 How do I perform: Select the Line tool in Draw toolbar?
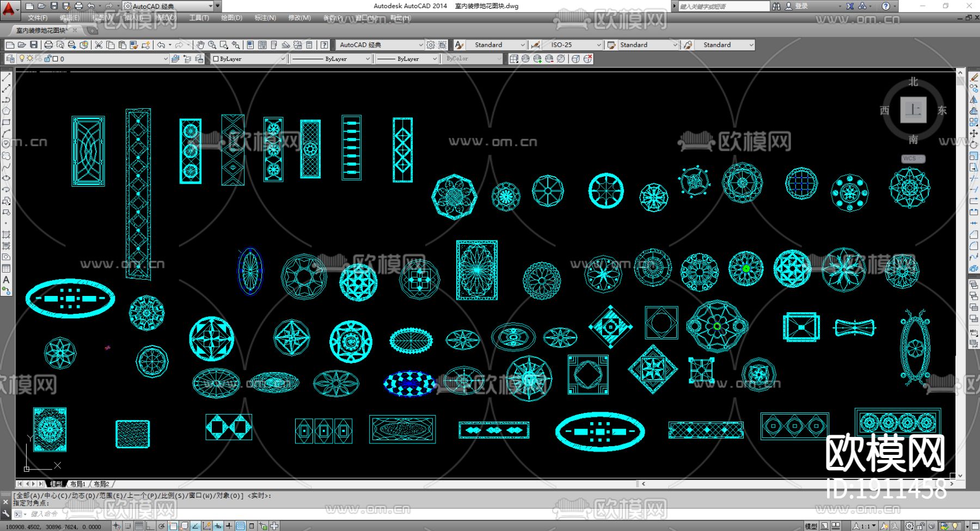click(x=7, y=78)
